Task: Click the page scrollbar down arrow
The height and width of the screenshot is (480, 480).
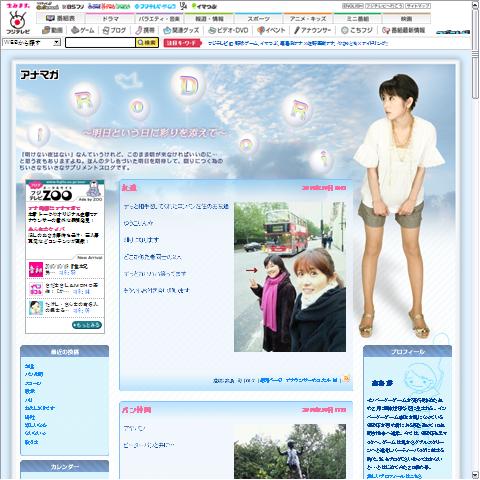Action: tap(476, 475)
